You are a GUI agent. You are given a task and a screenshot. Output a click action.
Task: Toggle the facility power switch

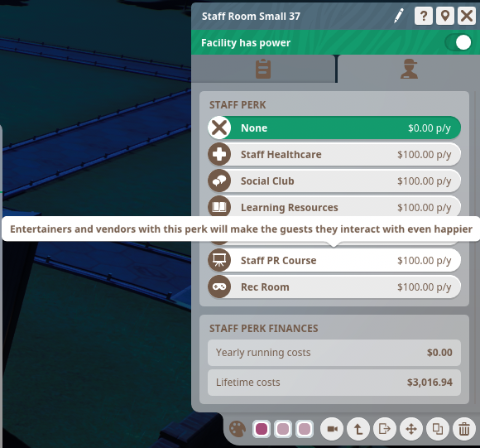tap(458, 42)
